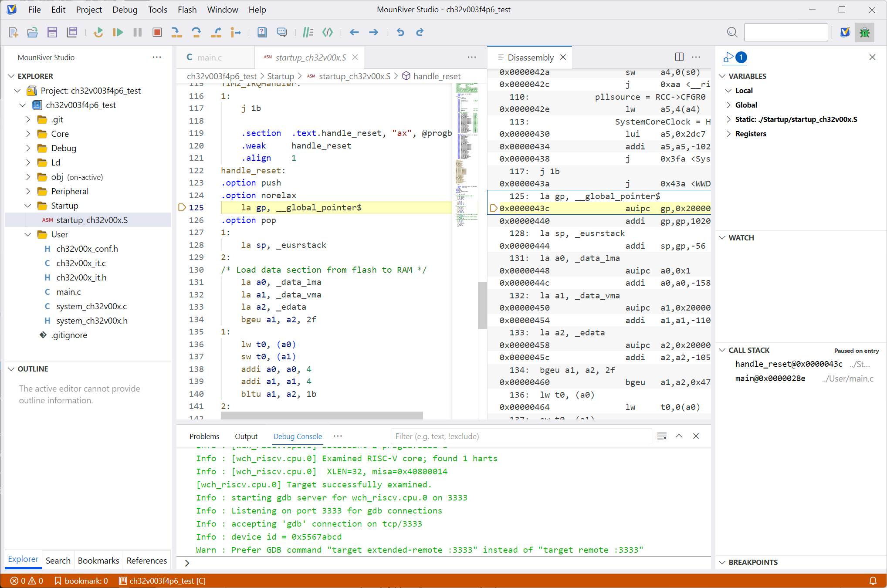
Task: Navigate forward with the right arrow
Action: [x=373, y=32]
